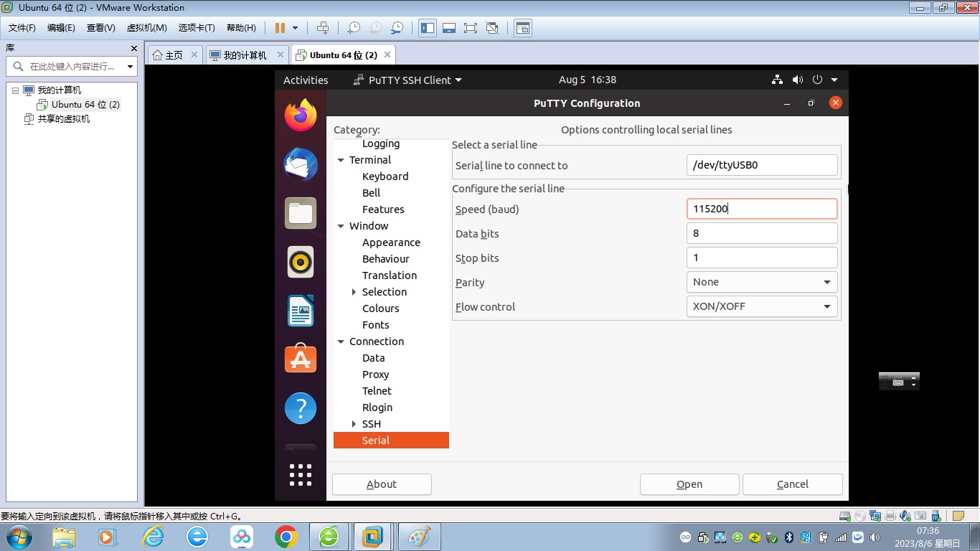Open the Flow control dropdown
Screen dimensions: 980x551
coord(762,306)
